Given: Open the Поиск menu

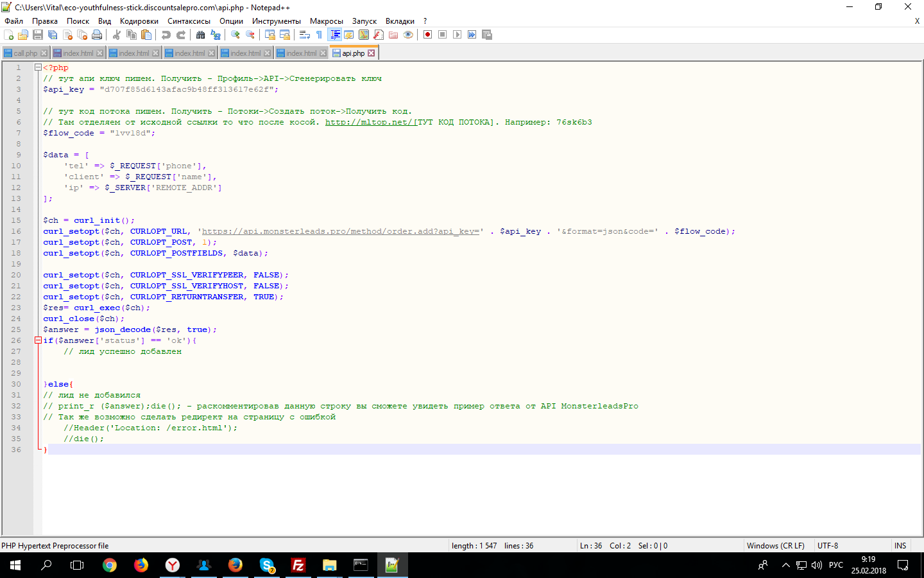Looking at the screenshot, I should click(78, 21).
